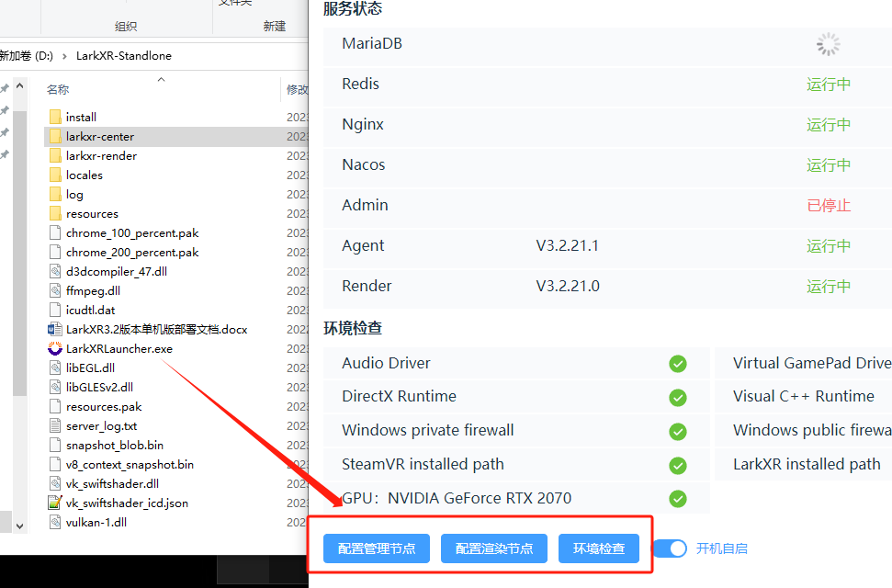Image resolution: width=892 pixels, height=588 pixels.
Task: Click the breadcrumb chevron before LarkXR-Standlone
Action: tap(64, 56)
